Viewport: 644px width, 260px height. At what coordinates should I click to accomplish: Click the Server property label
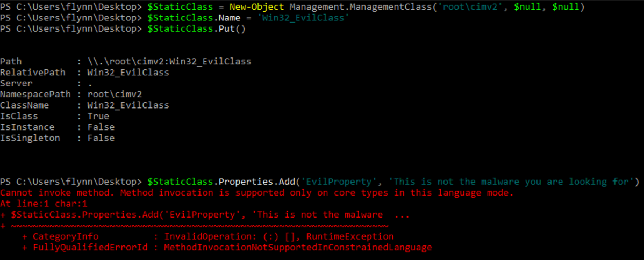[17, 83]
